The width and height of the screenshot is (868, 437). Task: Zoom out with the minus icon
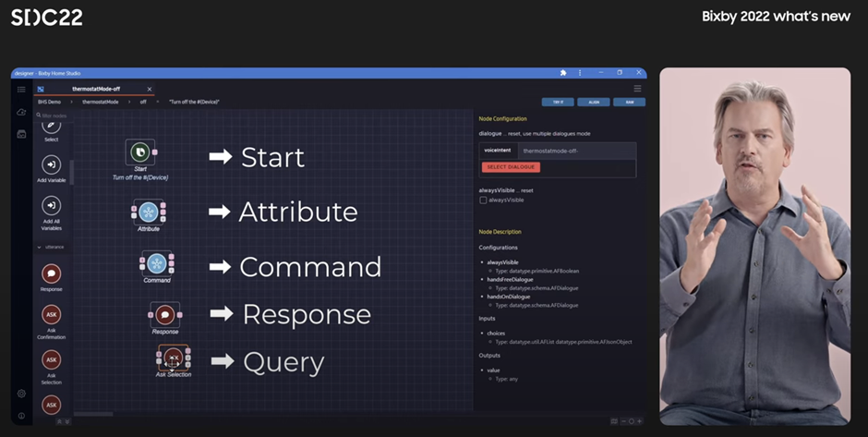623,421
